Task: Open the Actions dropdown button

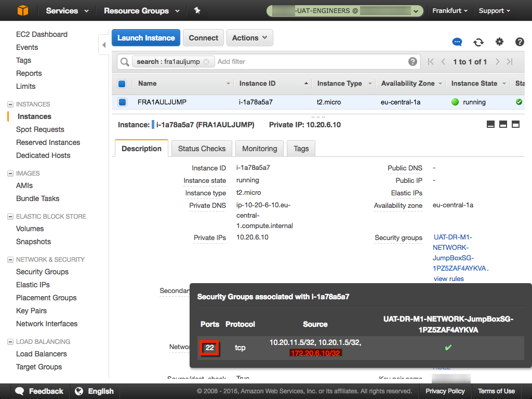Action: (x=250, y=37)
